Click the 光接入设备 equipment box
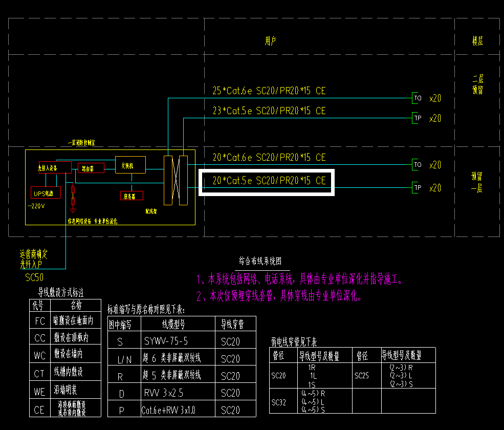The width and height of the screenshot is (504, 430). coord(55,167)
